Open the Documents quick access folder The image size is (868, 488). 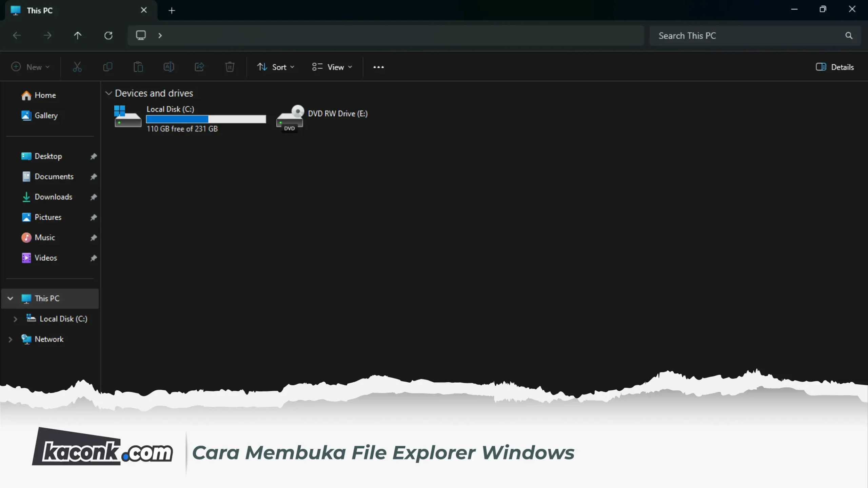coord(47,177)
